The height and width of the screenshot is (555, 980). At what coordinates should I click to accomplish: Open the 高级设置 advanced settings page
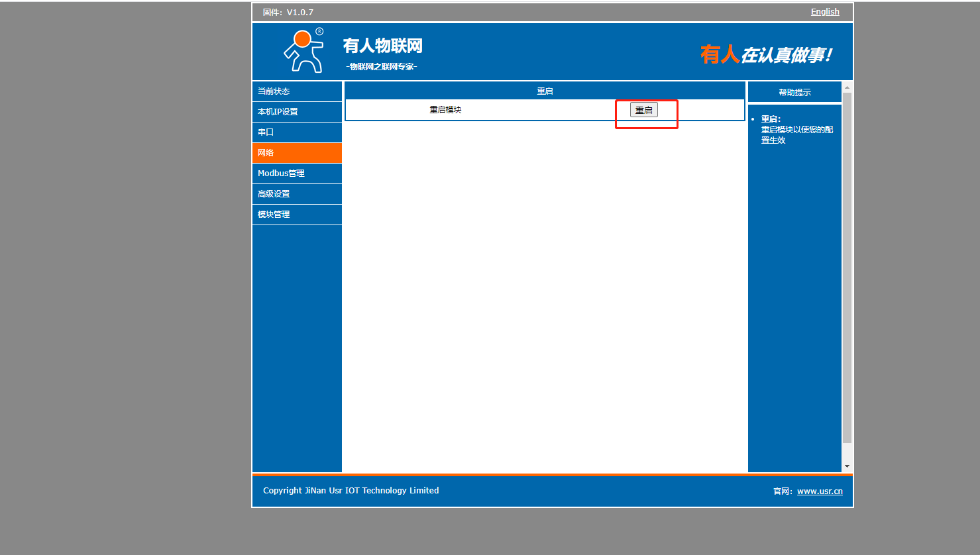(x=274, y=194)
